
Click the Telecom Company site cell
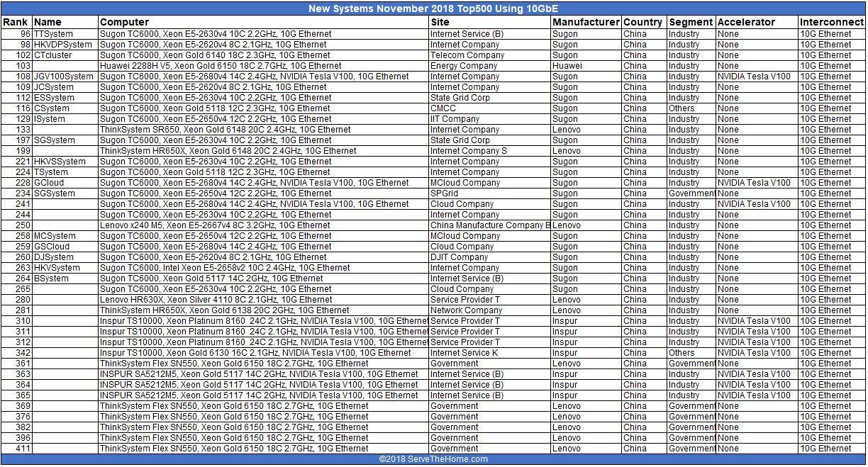pyautogui.click(x=490, y=55)
